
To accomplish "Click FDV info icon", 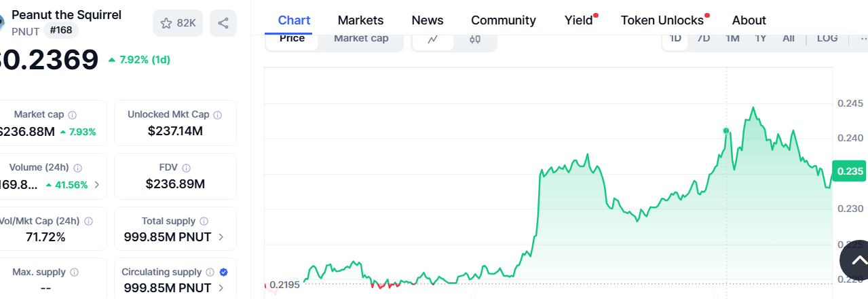I will pos(186,168).
